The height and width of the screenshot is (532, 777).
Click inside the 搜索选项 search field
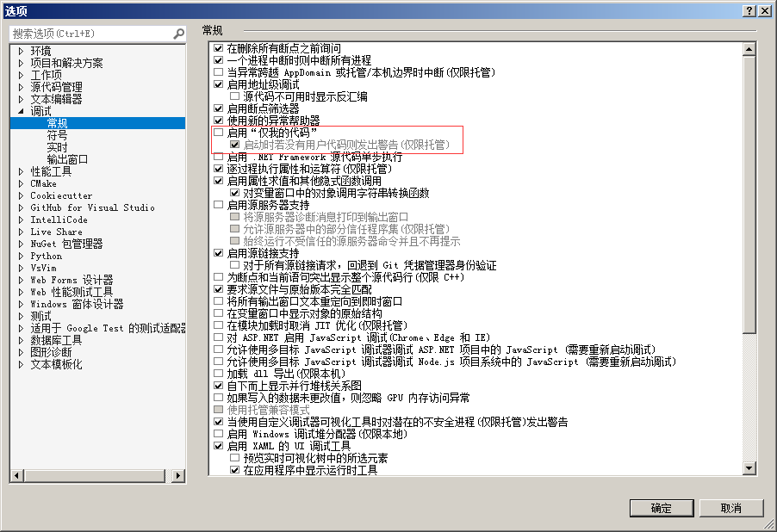(x=86, y=32)
